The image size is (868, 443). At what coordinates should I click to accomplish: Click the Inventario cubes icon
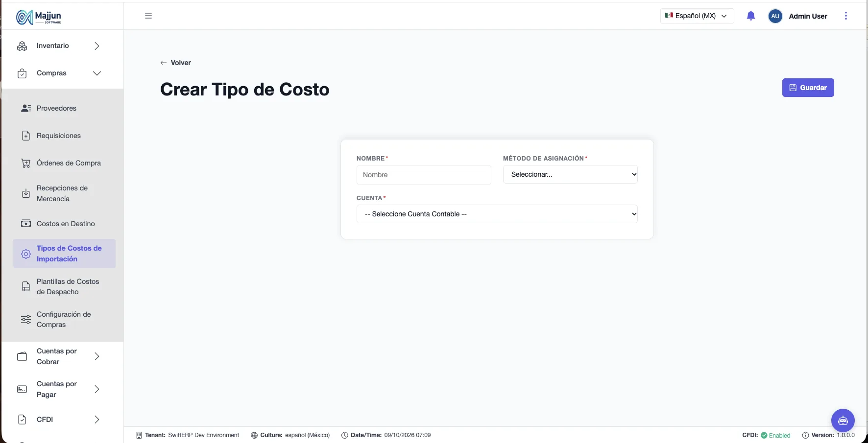click(22, 46)
